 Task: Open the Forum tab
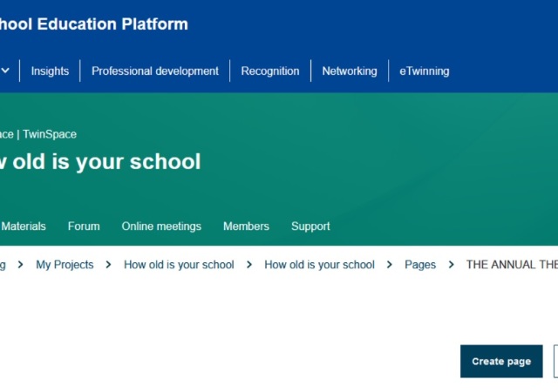84,226
